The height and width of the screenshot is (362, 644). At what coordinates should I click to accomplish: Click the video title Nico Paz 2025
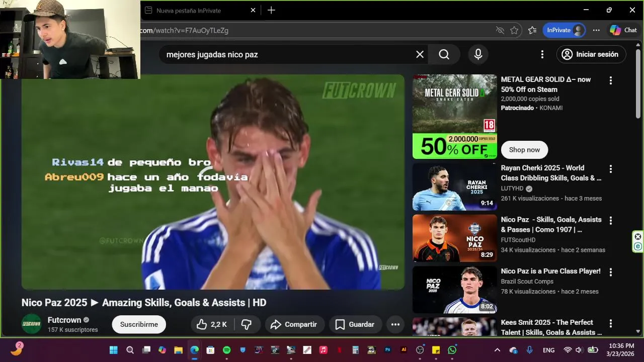144,303
